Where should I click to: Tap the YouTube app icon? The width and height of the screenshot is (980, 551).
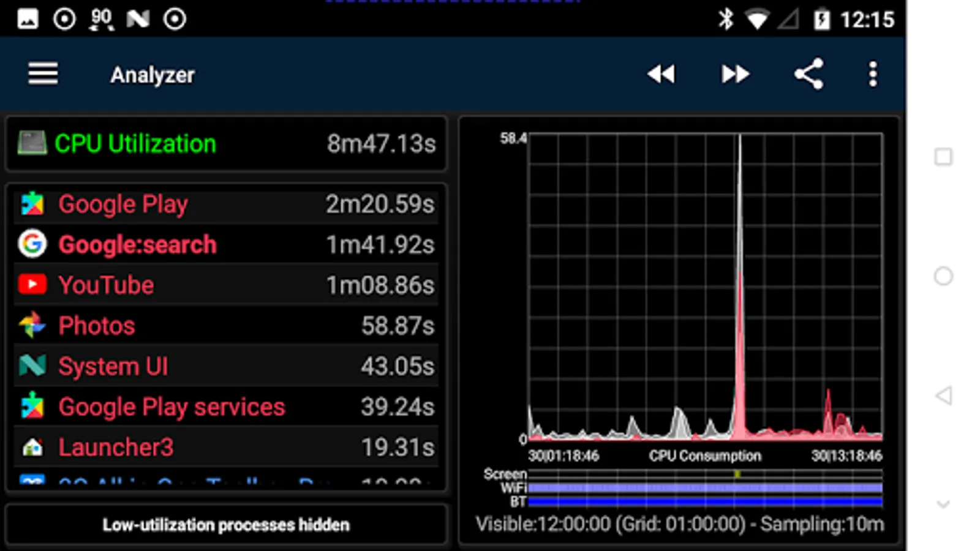pos(32,285)
